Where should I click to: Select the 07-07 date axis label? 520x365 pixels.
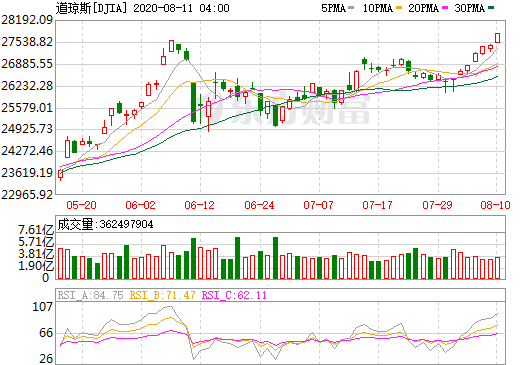[x=318, y=205]
